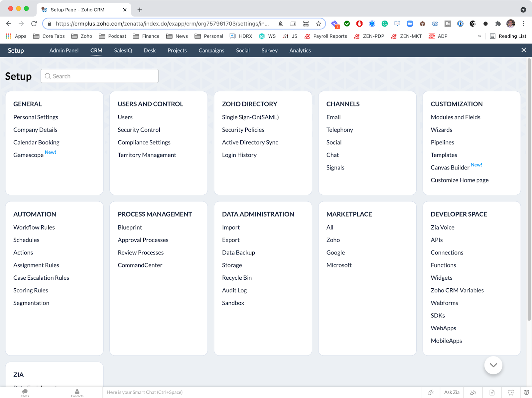Click the Ask Zia button
The width and height of the screenshot is (532, 398).
pyautogui.click(x=452, y=392)
